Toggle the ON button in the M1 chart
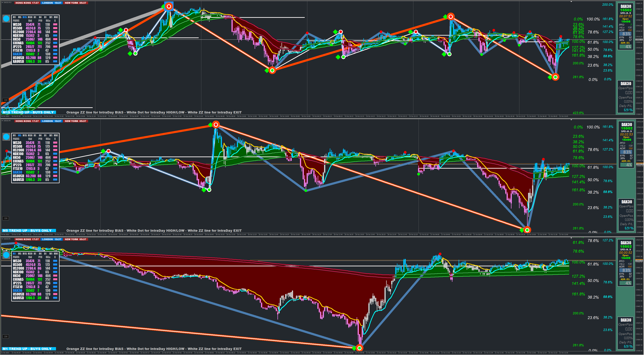This screenshot has height=355, width=644. tap(6, 337)
